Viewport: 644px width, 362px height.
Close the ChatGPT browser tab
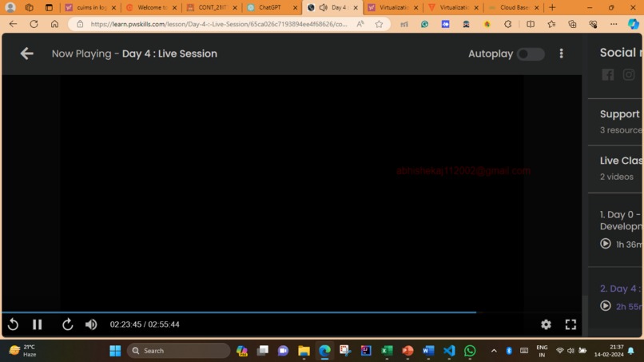click(x=295, y=7)
